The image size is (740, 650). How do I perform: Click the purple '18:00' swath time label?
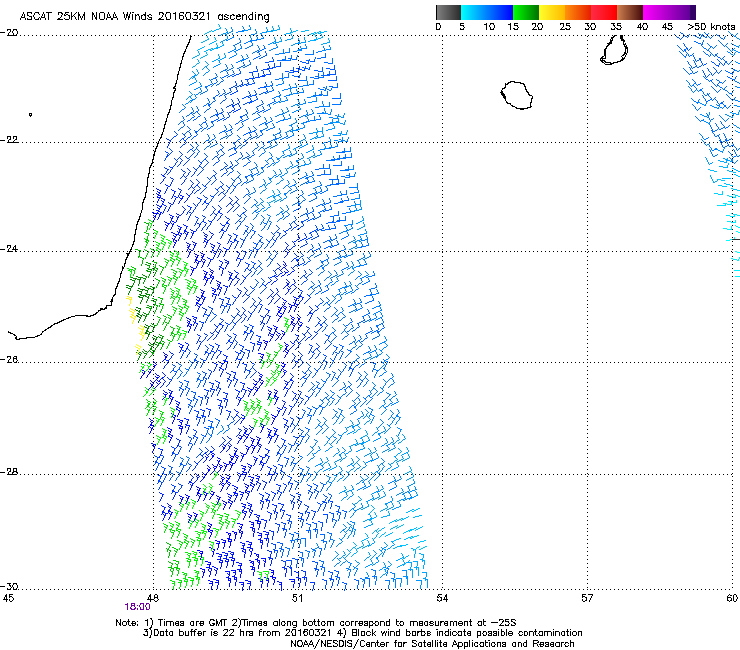point(137,607)
